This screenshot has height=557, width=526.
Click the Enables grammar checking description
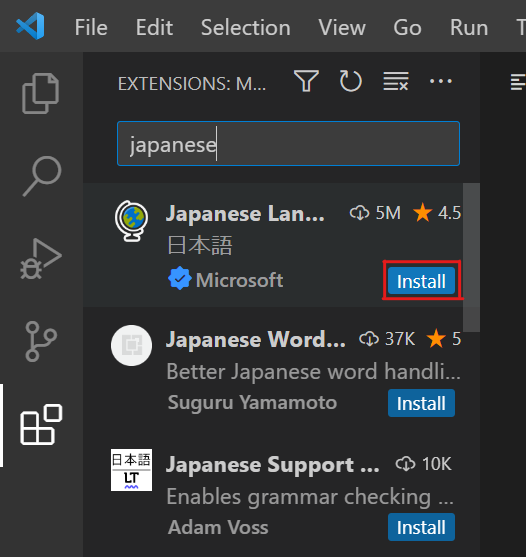point(310,496)
